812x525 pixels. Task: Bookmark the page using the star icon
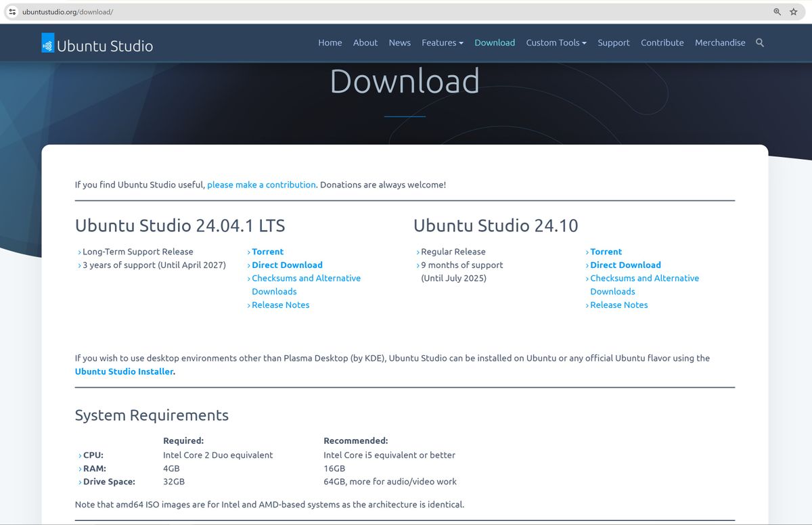coord(794,12)
